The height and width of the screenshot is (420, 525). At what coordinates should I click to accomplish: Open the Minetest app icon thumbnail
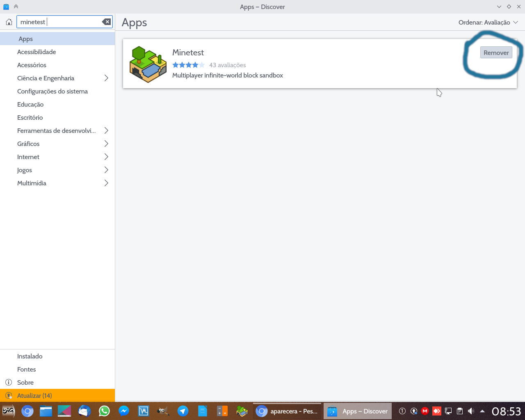coord(148,64)
